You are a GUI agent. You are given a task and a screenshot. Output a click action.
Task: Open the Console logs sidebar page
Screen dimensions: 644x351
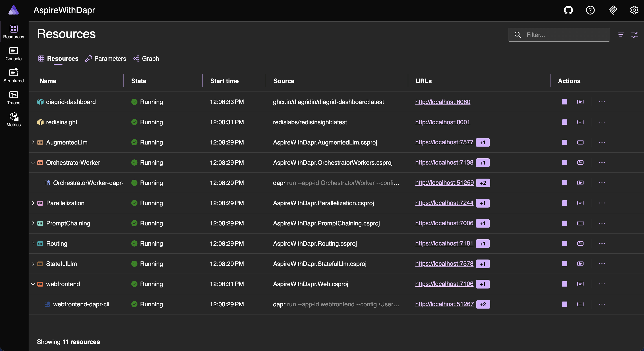point(13,54)
